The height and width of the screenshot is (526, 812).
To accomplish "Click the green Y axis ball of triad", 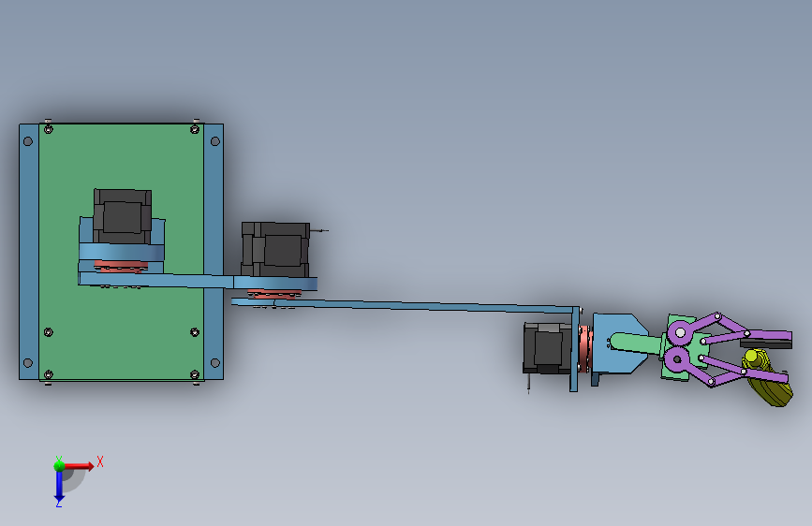I will (59, 465).
